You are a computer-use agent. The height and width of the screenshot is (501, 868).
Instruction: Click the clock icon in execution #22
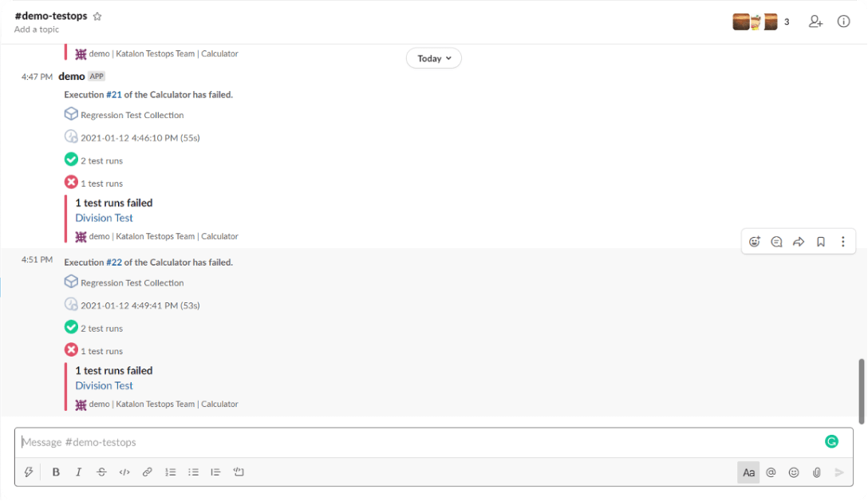pyautogui.click(x=71, y=305)
